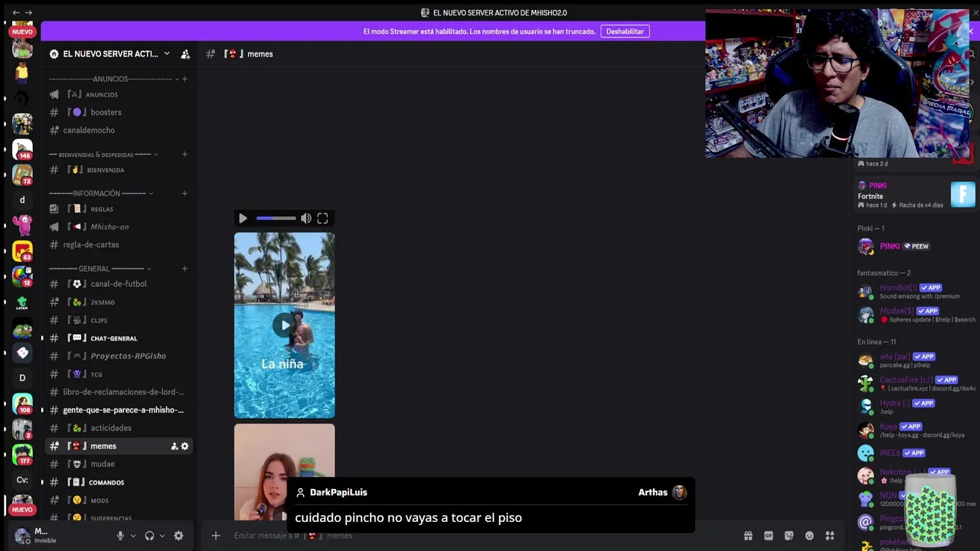Open the Proyectos-RPGisho channel
The image size is (980, 551).
118,356
